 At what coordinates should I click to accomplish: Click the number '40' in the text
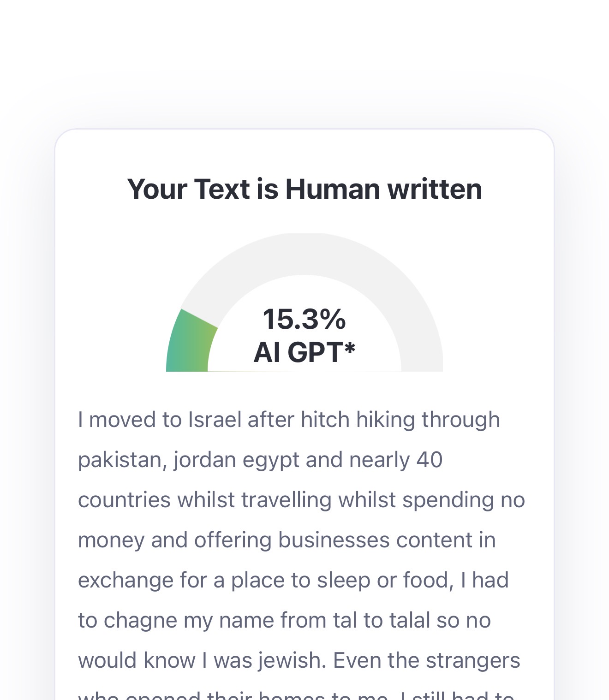coord(429,460)
